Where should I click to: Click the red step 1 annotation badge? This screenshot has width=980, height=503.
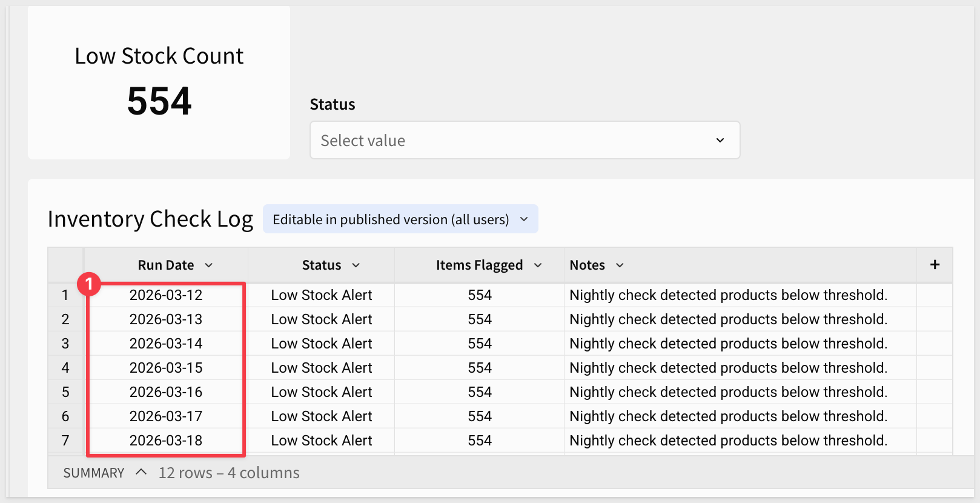click(x=89, y=284)
